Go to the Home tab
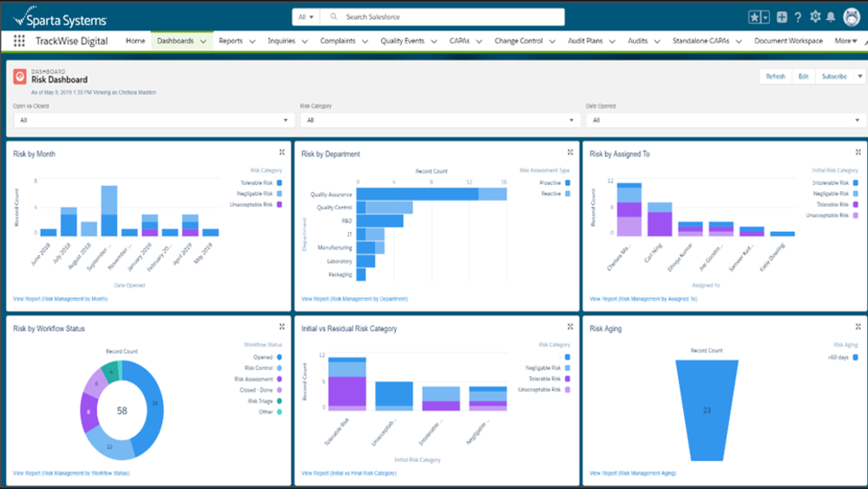 click(135, 41)
